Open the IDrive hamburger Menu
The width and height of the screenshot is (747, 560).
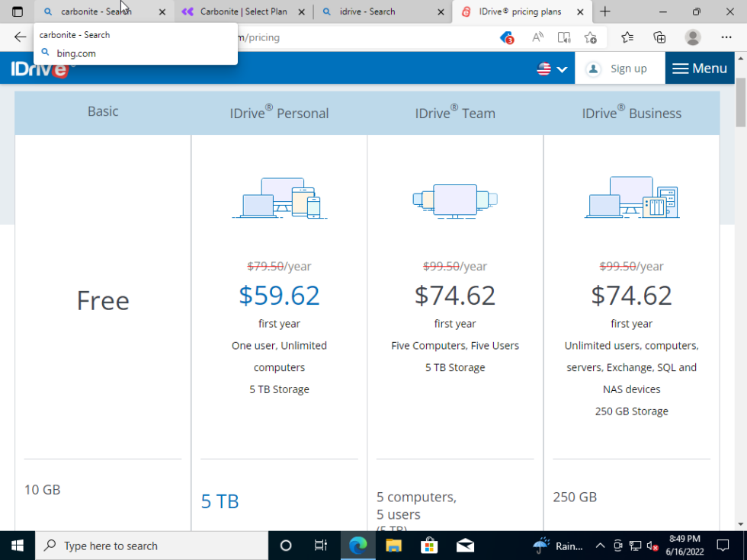tap(700, 69)
